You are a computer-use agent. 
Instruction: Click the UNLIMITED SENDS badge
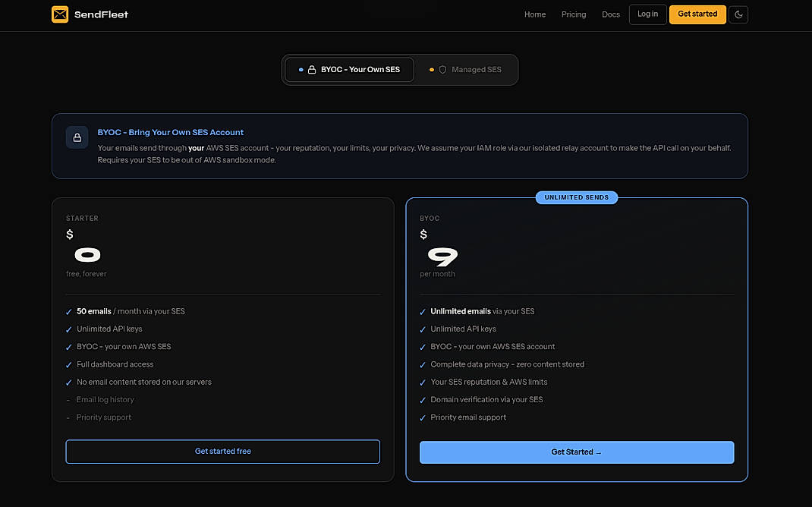click(x=577, y=197)
